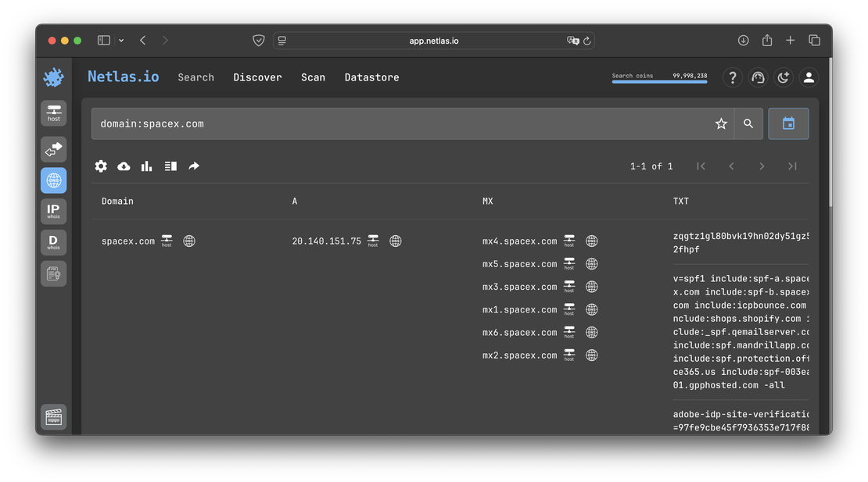Screen dimensions: 868x482
Task: Open statistics with the bar chart icon
Action: point(146,166)
